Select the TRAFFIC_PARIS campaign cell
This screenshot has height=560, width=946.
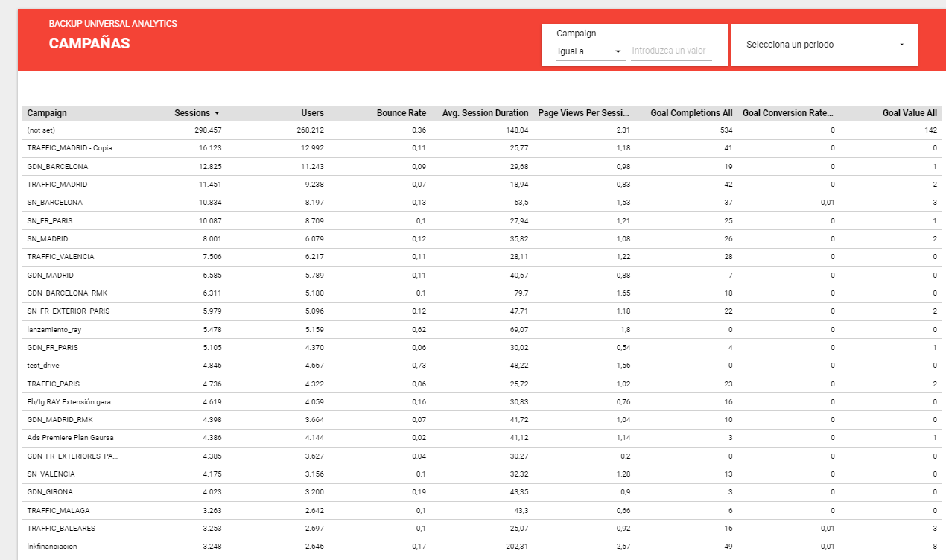[54, 384]
